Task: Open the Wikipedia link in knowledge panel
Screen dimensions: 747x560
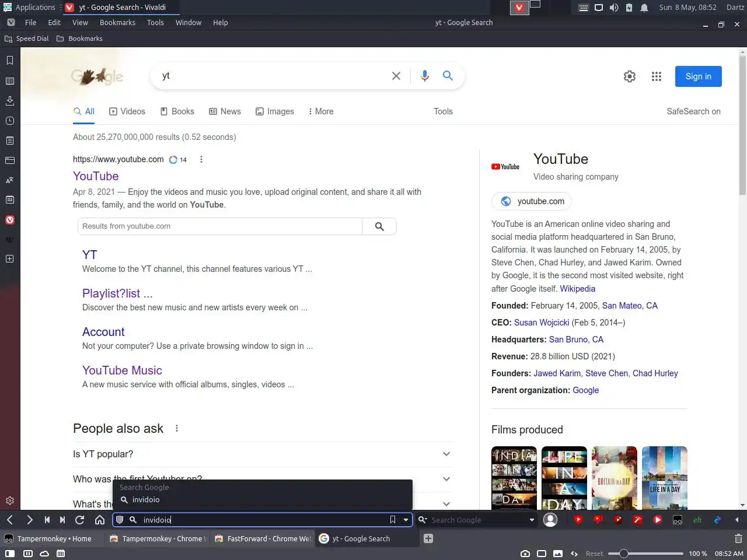Action: click(578, 289)
